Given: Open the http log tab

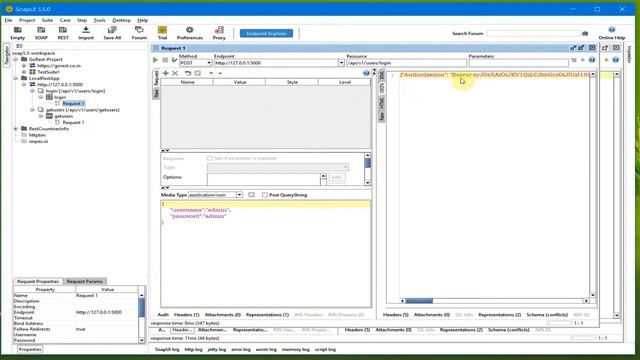Looking at the screenshot, I should coord(193,349).
